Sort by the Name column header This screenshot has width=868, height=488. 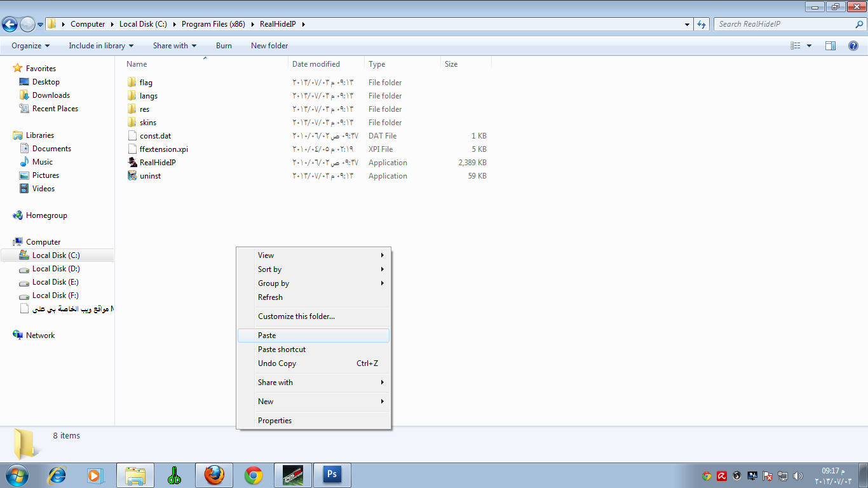click(137, 64)
